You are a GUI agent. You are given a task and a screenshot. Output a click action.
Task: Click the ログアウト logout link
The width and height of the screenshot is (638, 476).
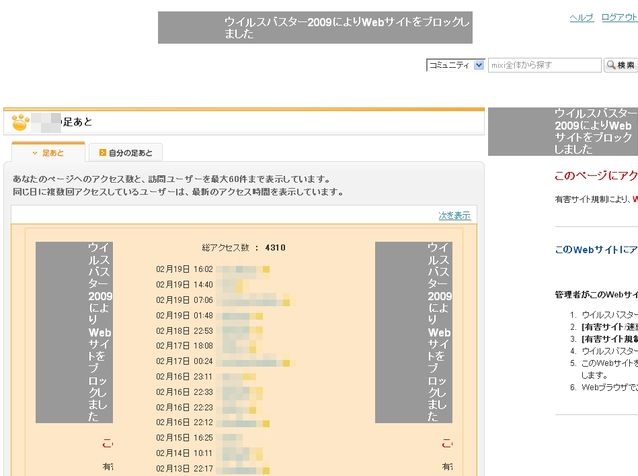click(x=619, y=17)
